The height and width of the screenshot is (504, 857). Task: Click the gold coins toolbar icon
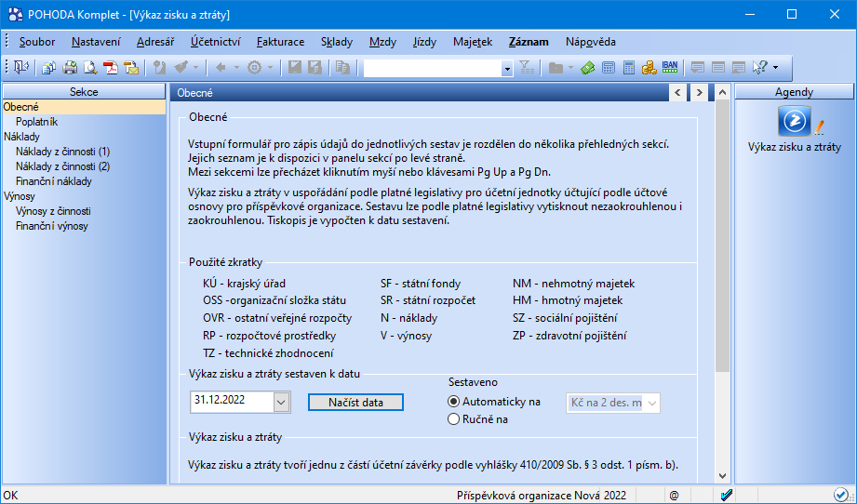pyautogui.click(x=649, y=68)
